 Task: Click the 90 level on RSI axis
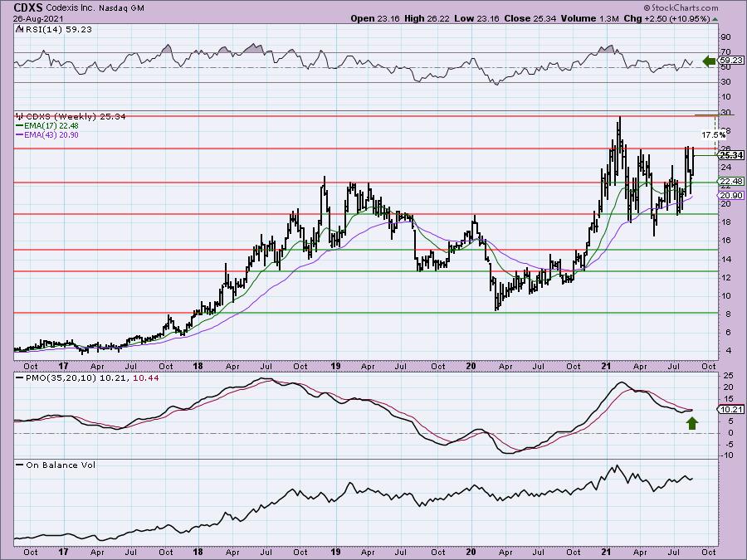pyautogui.click(x=726, y=37)
